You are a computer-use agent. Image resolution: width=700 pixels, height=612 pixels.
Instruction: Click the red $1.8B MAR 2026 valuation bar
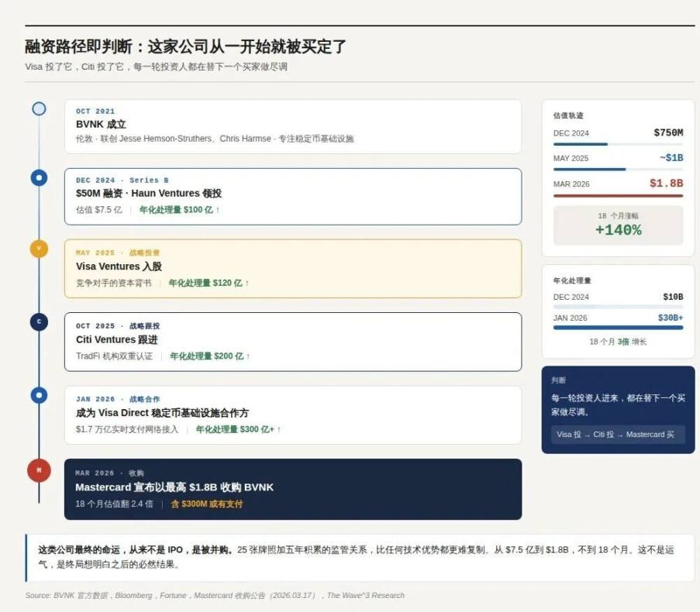tap(618, 195)
